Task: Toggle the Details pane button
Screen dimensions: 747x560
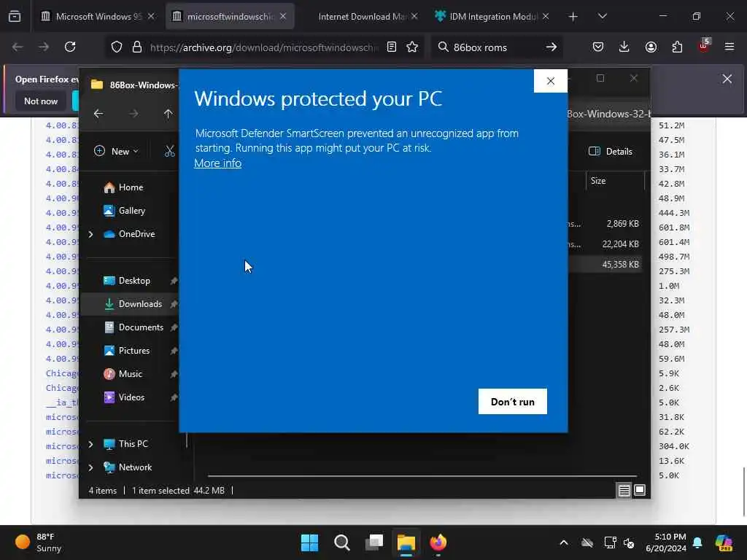Action: pos(611,152)
